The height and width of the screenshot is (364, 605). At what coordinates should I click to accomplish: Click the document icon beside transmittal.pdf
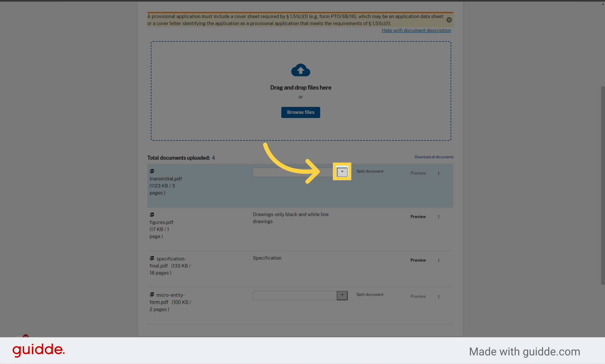point(152,171)
